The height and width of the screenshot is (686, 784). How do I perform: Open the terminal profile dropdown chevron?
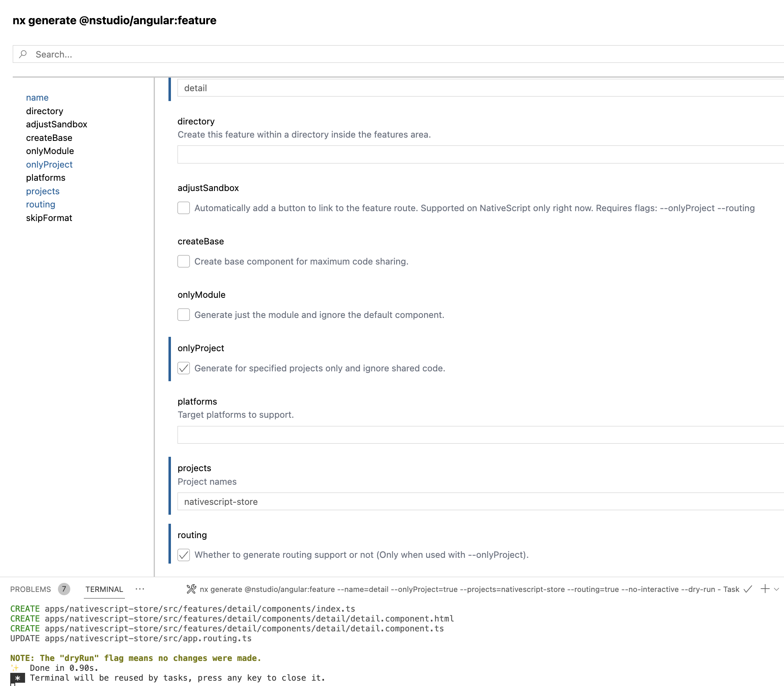[x=777, y=589]
